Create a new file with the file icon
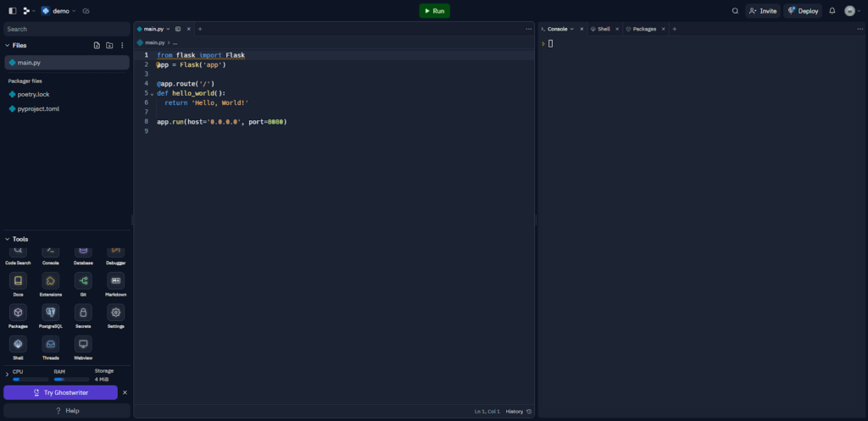The height and width of the screenshot is (421, 868). [x=97, y=46]
